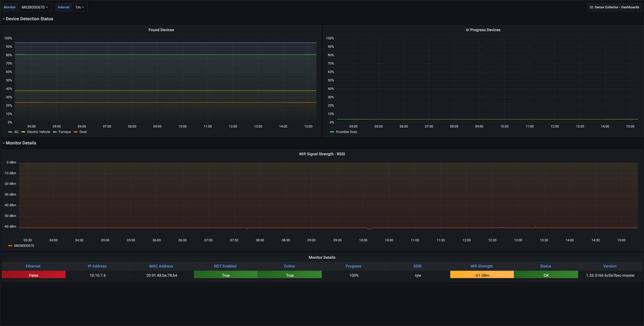Screen dimensions: 644x326
Task: Sort table by Wifi Strength column header
Action: click(481, 266)
